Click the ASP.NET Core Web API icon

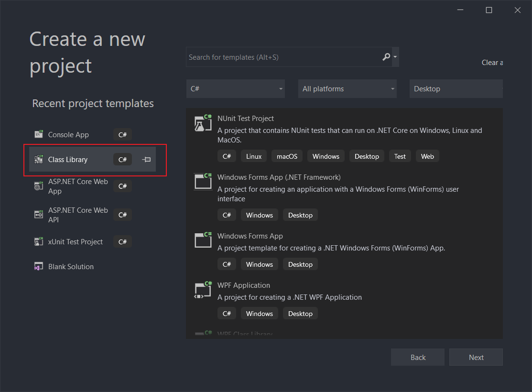[38, 214]
